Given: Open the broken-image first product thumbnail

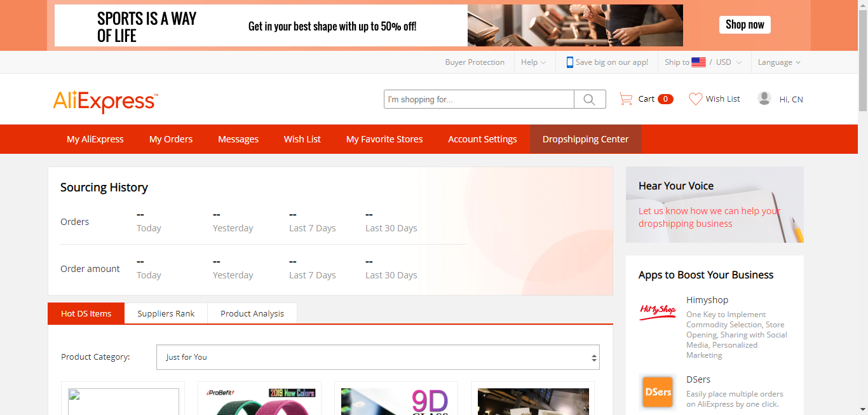Looking at the screenshot, I should (x=123, y=402).
